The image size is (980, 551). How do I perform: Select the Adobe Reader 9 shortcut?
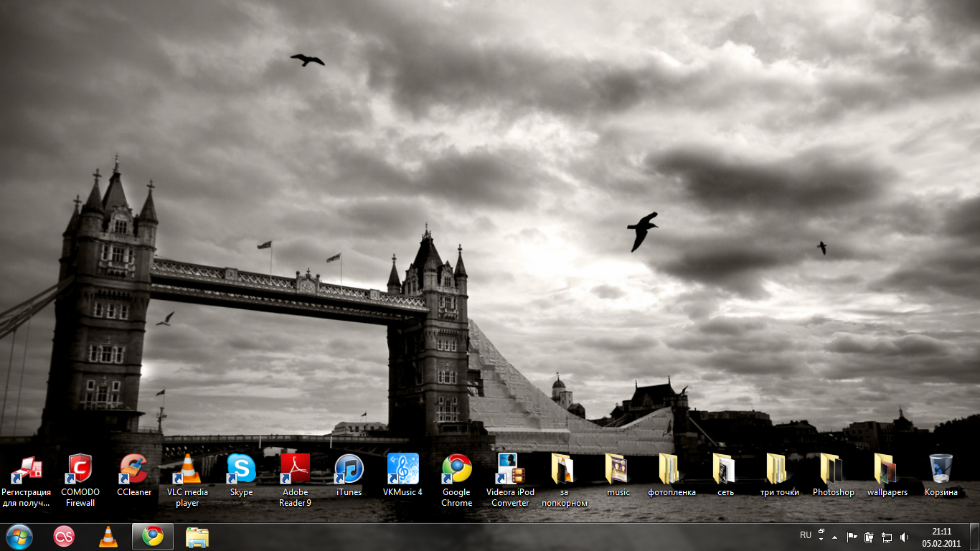pyautogui.click(x=295, y=481)
